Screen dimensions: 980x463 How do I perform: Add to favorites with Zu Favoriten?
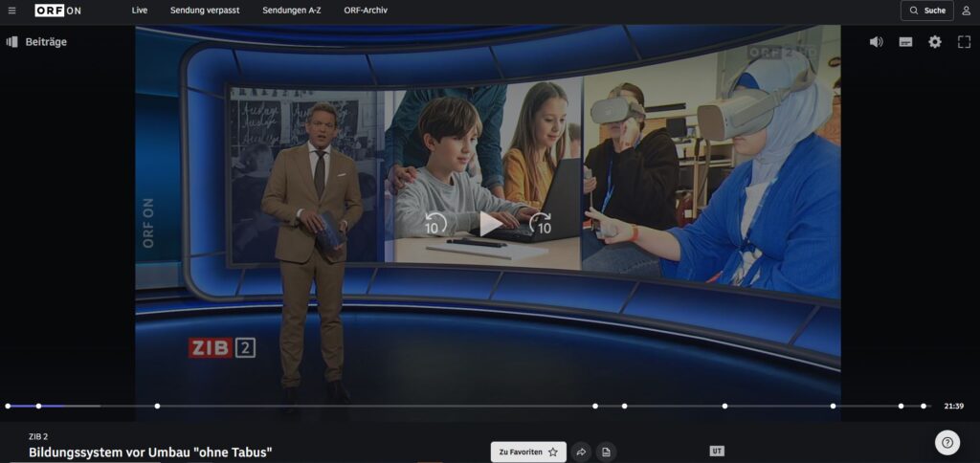(528, 452)
